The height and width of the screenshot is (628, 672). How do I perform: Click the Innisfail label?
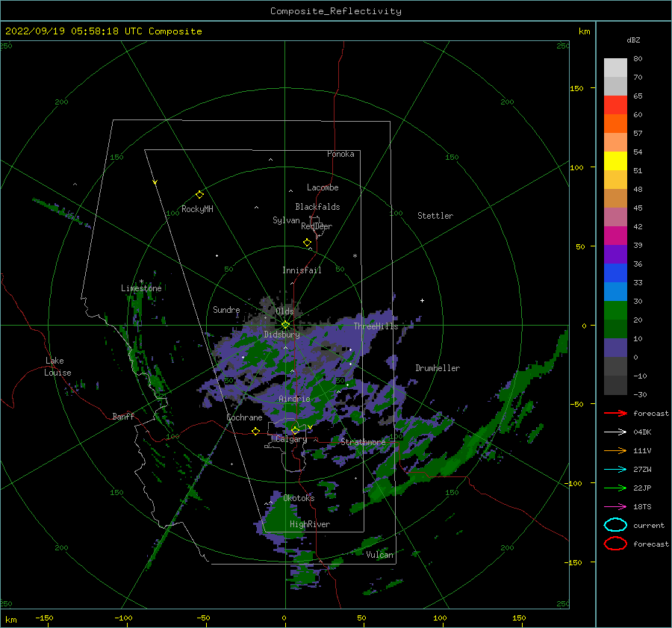(x=302, y=270)
